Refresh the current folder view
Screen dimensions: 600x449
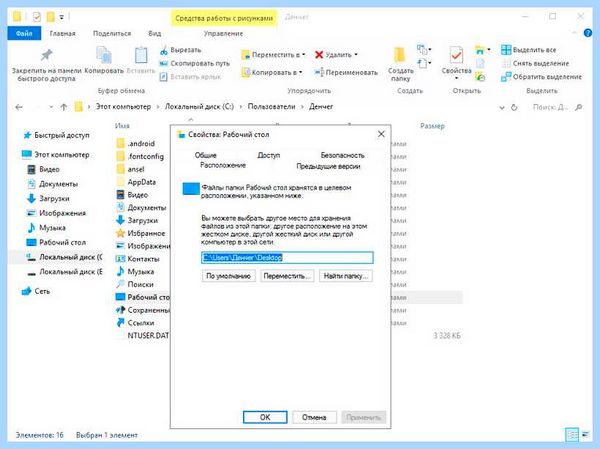[x=514, y=108]
